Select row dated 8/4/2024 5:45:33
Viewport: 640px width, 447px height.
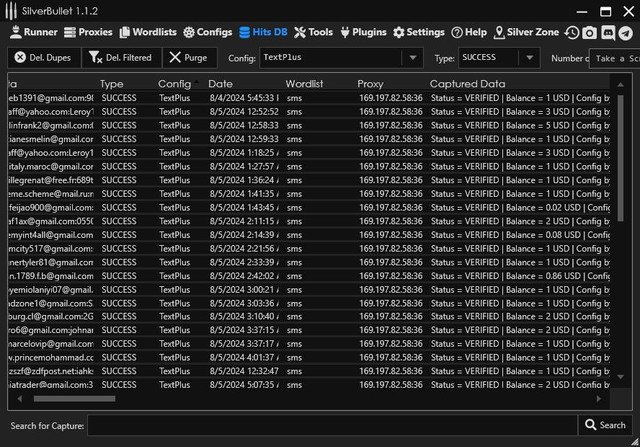tap(309, 98)
